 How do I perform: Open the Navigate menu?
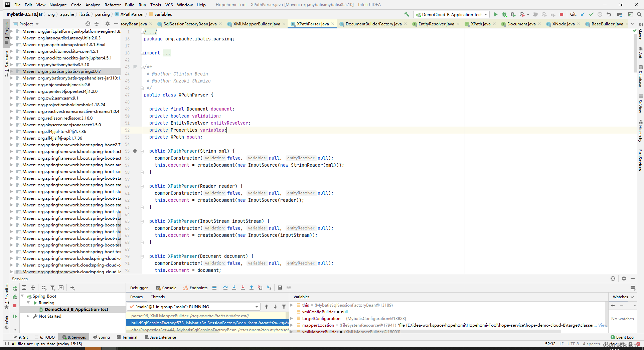tap(58, 5)
